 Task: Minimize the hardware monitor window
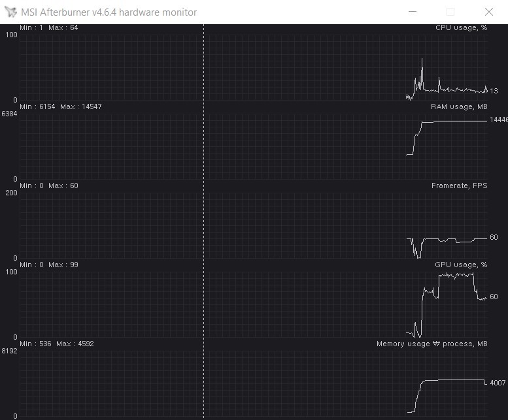pos(412,12)
